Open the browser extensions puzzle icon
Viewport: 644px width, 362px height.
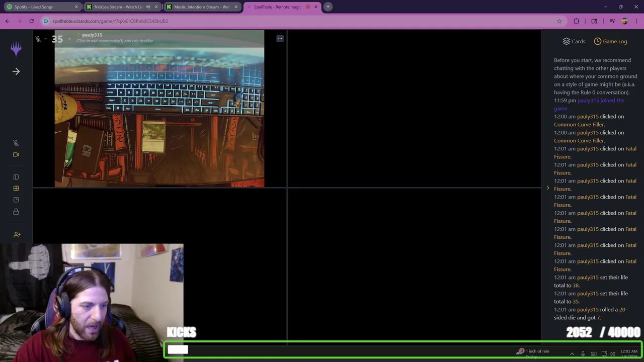click(577, 21)
